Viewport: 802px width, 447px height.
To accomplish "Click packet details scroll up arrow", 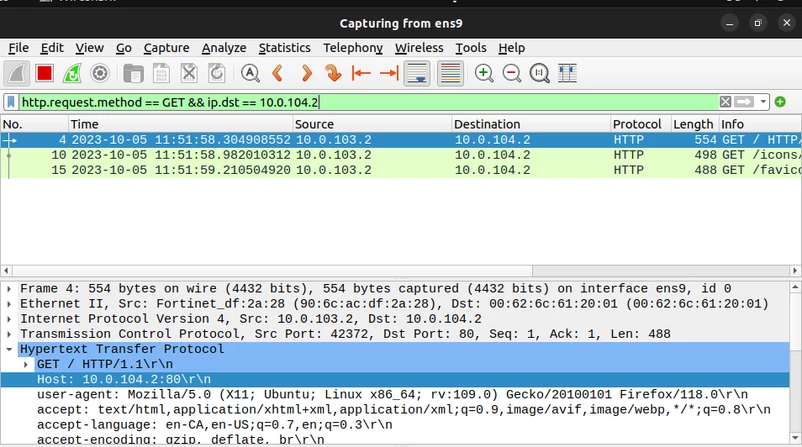I will (795, 287).
